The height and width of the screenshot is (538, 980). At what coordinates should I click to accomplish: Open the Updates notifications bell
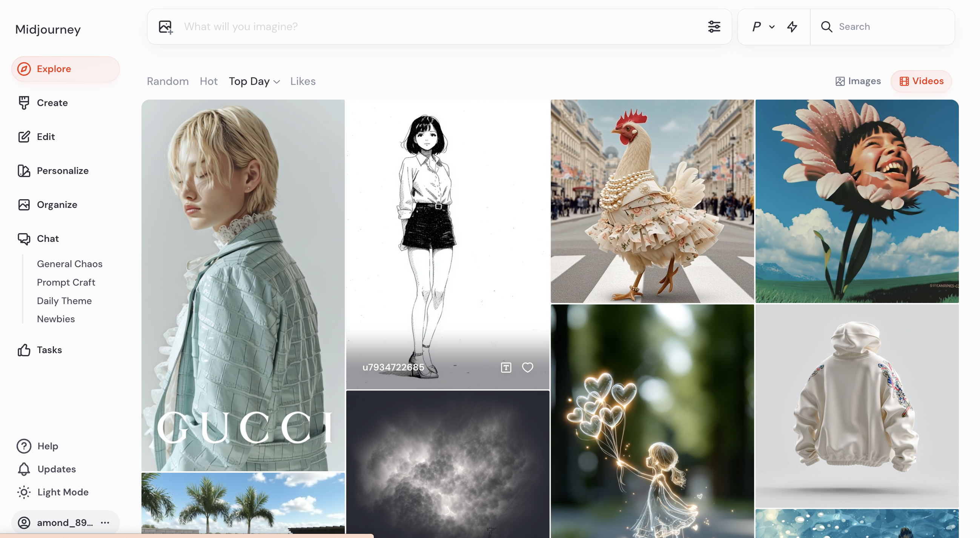pos(56,469)
